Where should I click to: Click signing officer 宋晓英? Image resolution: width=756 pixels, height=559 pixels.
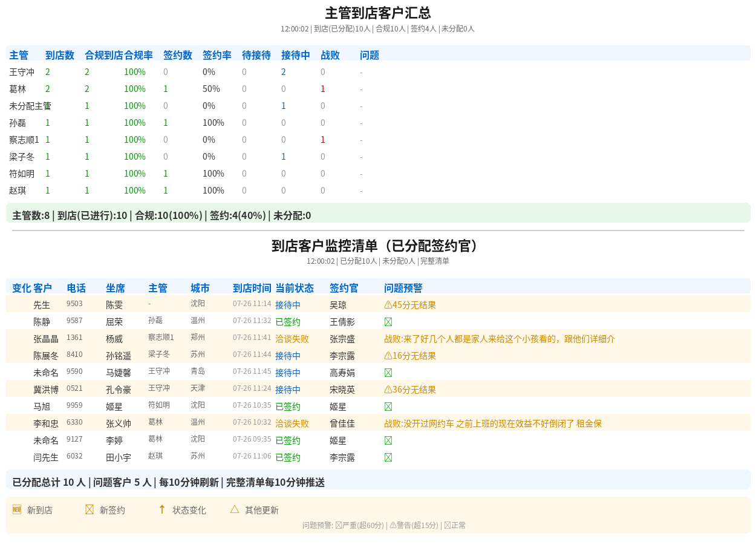click(x=342, y=390)
